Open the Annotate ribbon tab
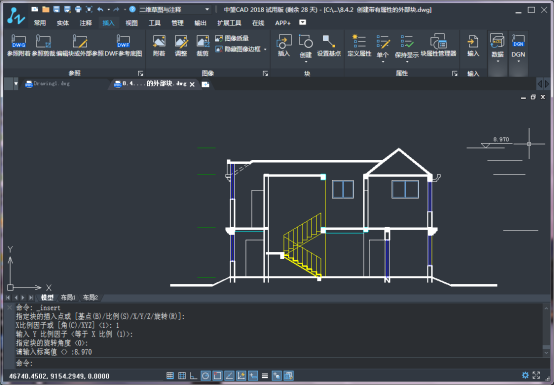 [86, 23]
